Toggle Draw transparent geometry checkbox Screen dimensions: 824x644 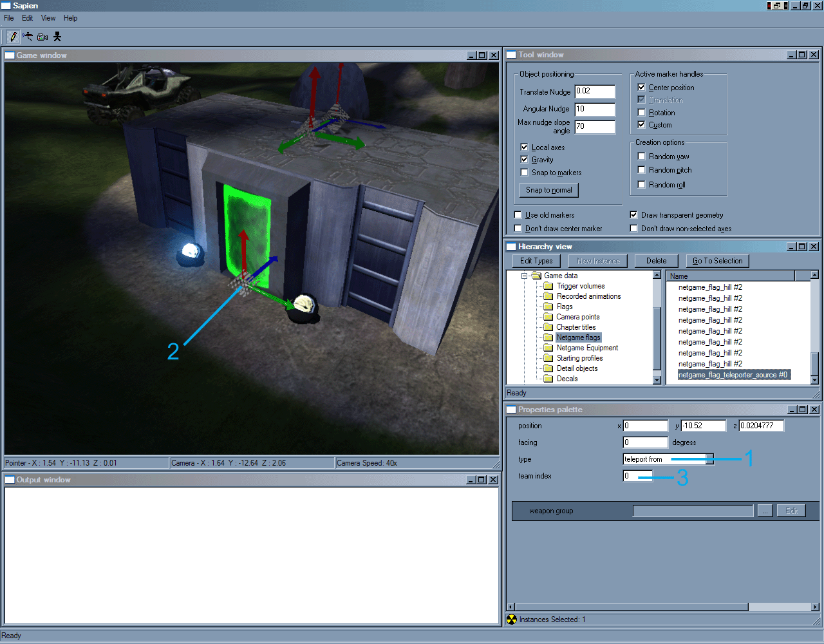pos(633,215)
